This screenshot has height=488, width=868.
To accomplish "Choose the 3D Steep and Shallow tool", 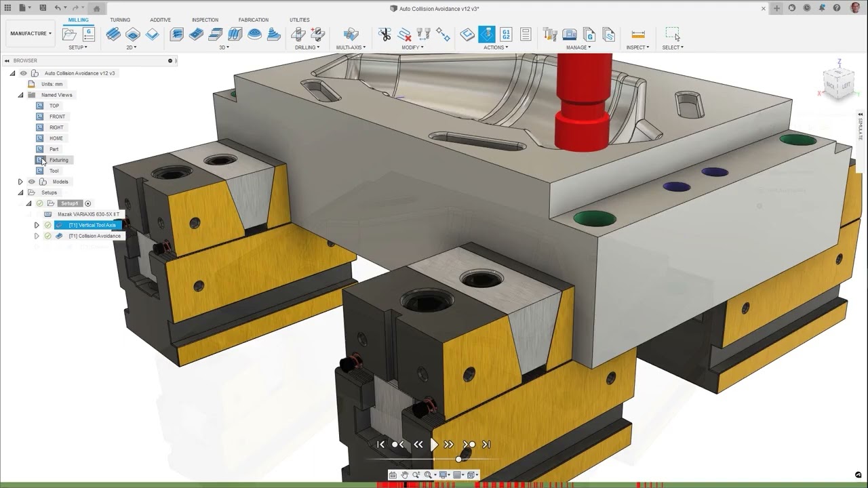I will [216, 34].
